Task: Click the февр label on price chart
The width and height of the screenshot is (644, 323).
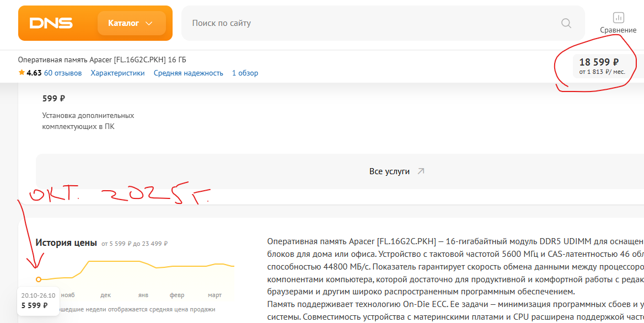Action: [177, 295]
